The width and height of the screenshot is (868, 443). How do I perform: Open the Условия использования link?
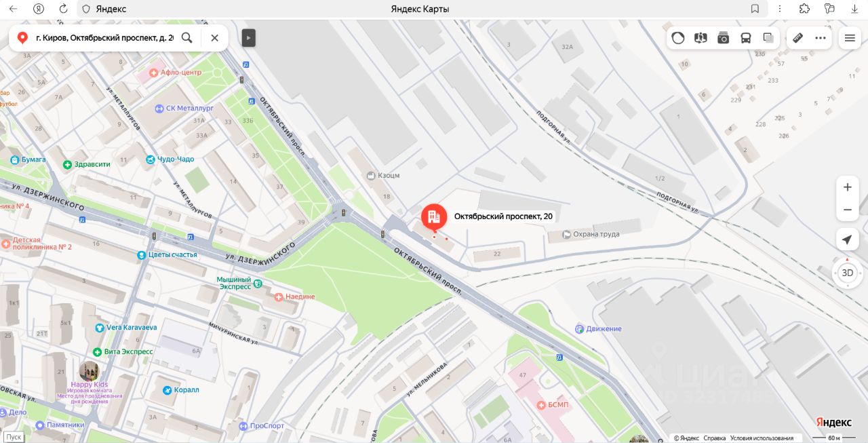(762, 438)
